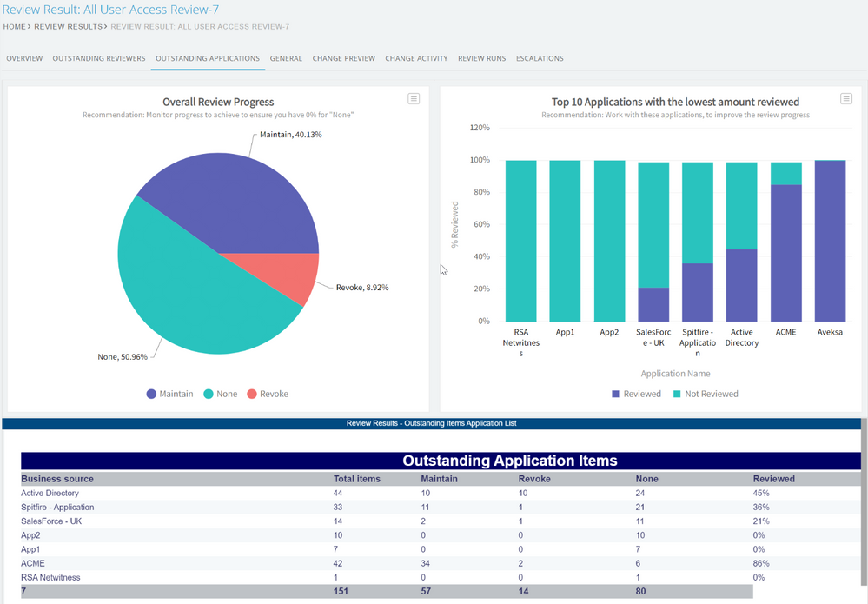Select the General tab

[x=286, y=58]
